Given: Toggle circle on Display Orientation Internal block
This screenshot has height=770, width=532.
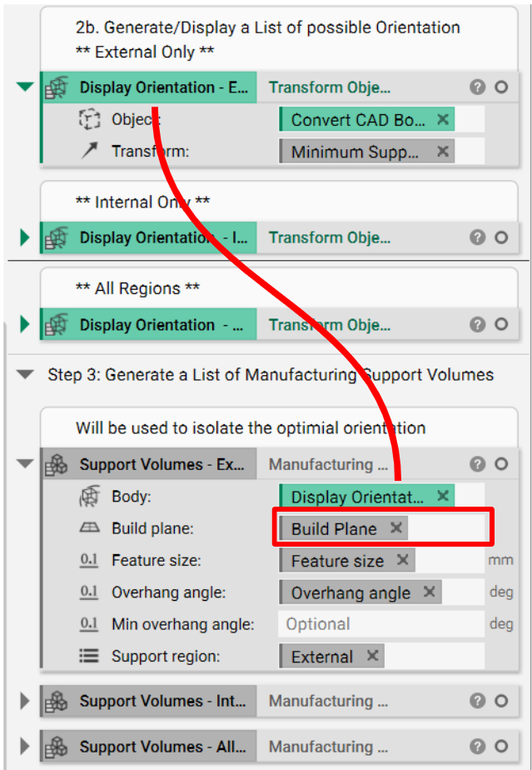Looking at the screenshot, I should (501, 237).
